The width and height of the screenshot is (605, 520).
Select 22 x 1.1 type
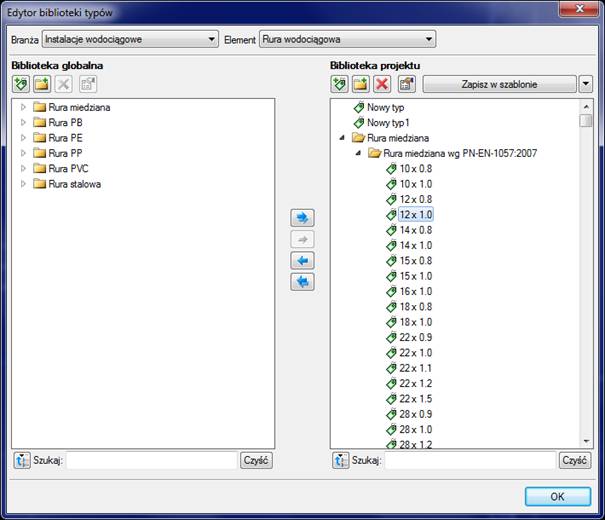[x=416, y=368]
